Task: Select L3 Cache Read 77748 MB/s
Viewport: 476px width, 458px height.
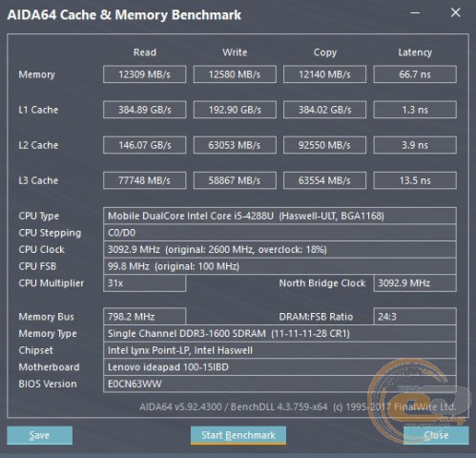Action: pos(145,180)
